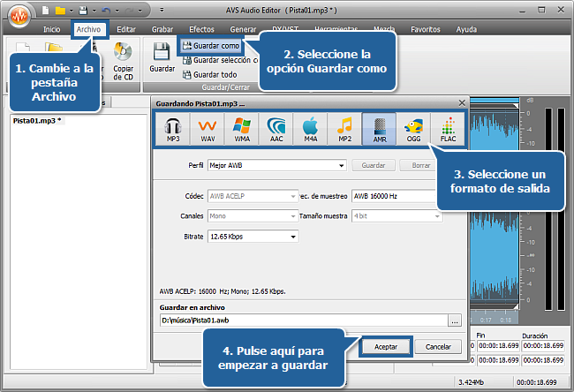The height and width of the screenshot is (392, 574).
Task: Open the Archivo tab
Action: click(89, 29)
